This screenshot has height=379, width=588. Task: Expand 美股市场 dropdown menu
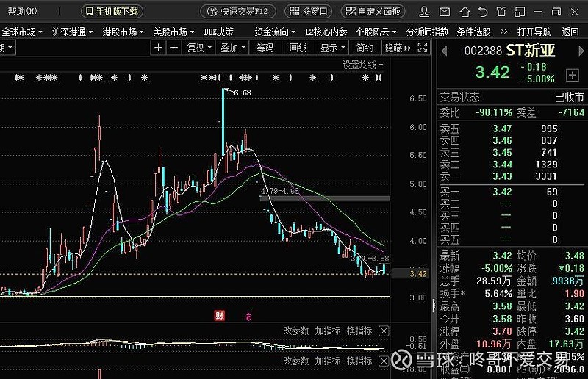click(x=173, y=32)
